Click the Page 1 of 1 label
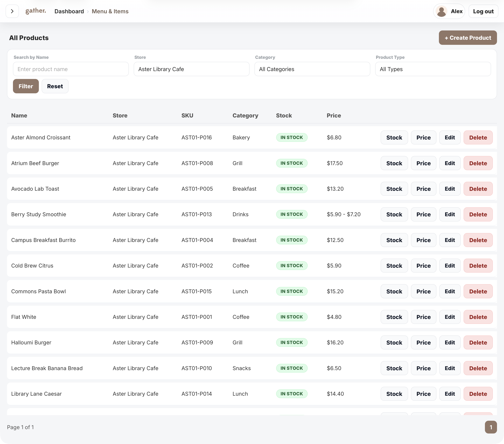Screen dimensions: 504x444 pyautogui.click(x=20, y=428)
